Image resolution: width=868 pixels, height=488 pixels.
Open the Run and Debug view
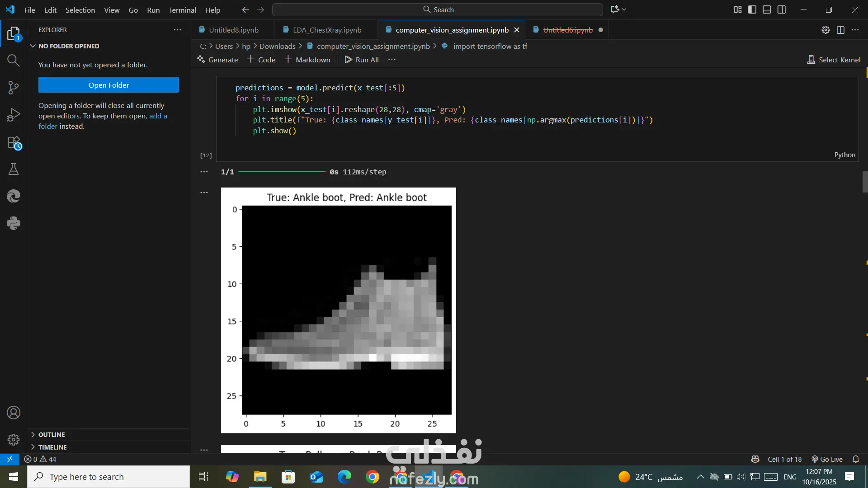(14, 115)
